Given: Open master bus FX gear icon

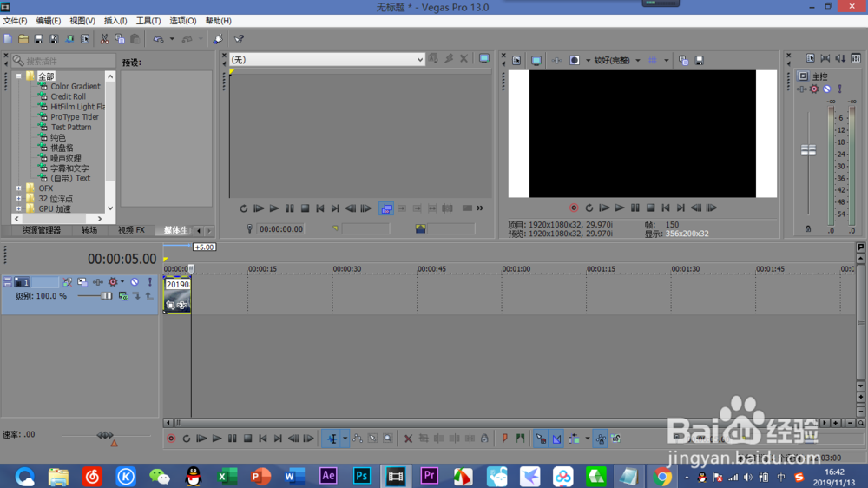Looking at the screenshot, I should tap(814, 89).
